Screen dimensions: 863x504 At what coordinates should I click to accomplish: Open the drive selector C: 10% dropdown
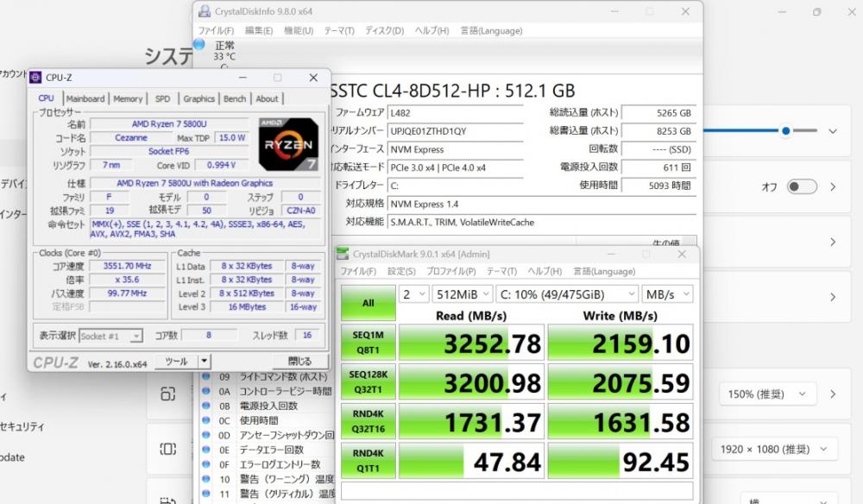(567, 294)
